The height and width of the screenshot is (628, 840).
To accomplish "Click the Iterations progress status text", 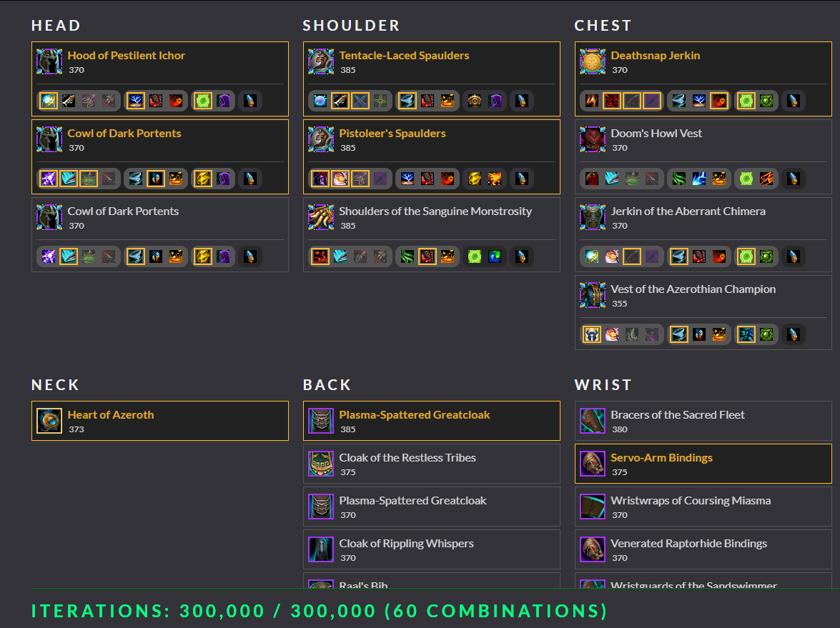I will click(x=319, y=611).
